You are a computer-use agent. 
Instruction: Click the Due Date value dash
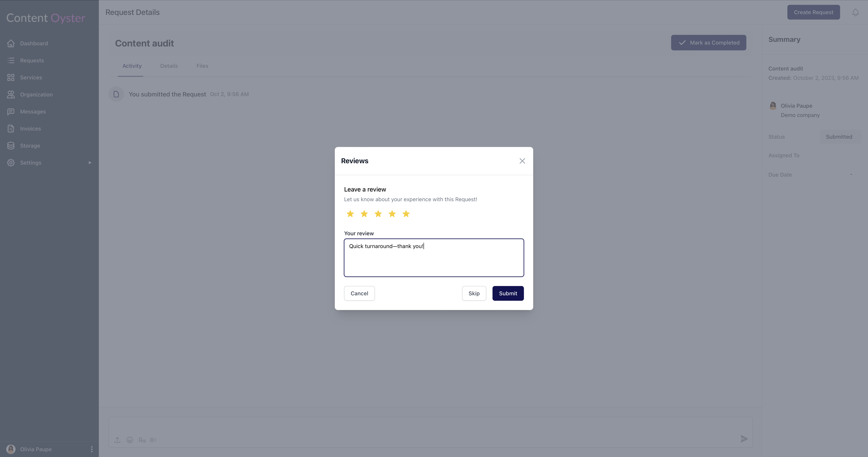click(851, 174)
